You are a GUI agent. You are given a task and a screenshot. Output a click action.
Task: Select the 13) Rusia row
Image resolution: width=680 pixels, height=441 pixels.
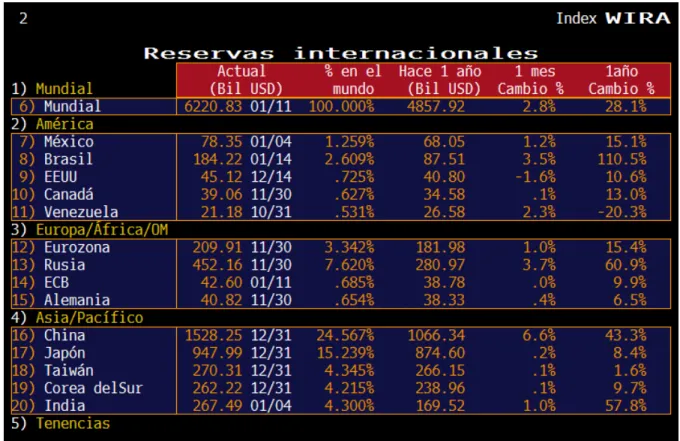(x=340, y=265)
